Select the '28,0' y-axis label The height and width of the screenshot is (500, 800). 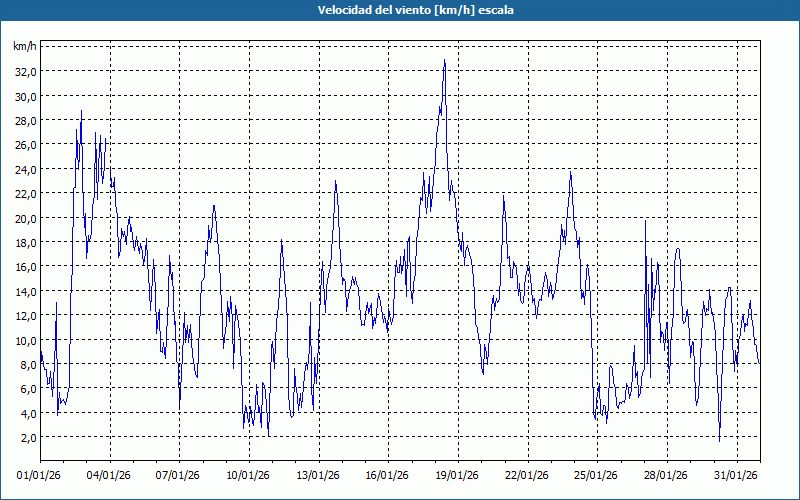coord(26,121)
